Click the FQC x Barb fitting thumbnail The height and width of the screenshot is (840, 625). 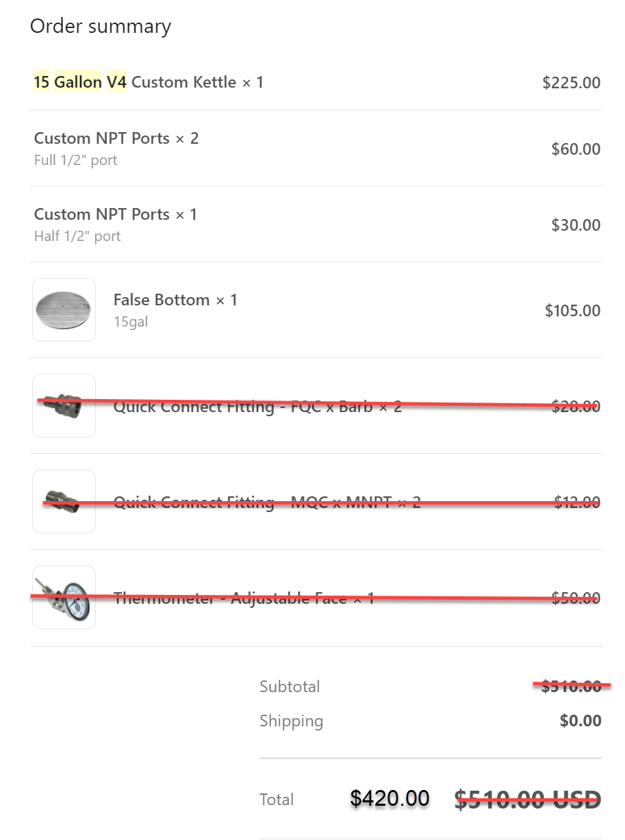point(64,405)
